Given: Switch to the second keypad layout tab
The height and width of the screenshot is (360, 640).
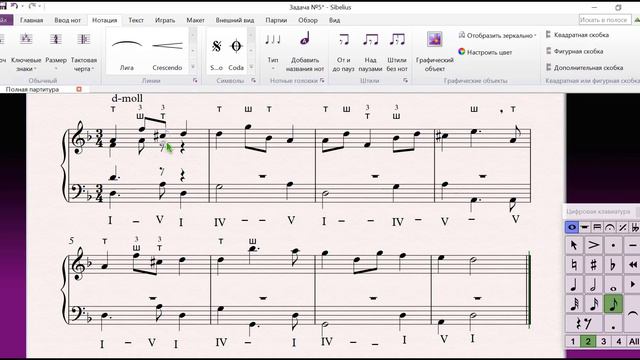Looking at the screenshot, I should click(584, 227).
